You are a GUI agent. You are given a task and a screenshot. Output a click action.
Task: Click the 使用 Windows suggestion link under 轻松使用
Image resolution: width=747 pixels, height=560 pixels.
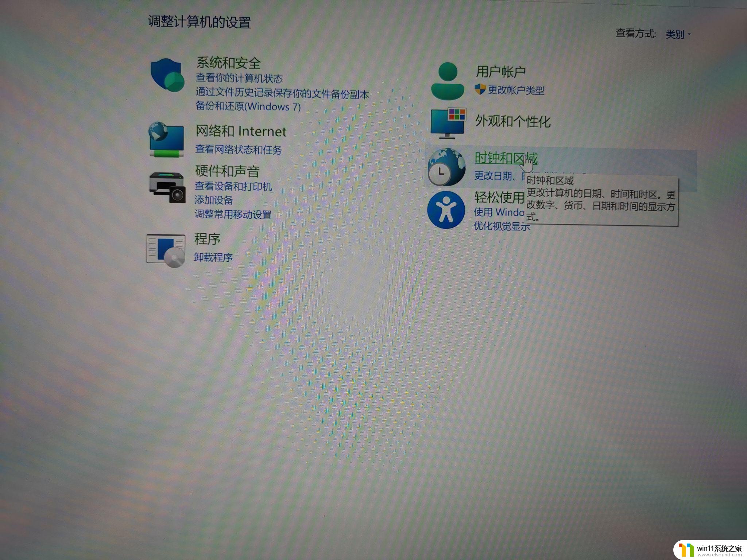pyautogui.click(x=499, y=212)
